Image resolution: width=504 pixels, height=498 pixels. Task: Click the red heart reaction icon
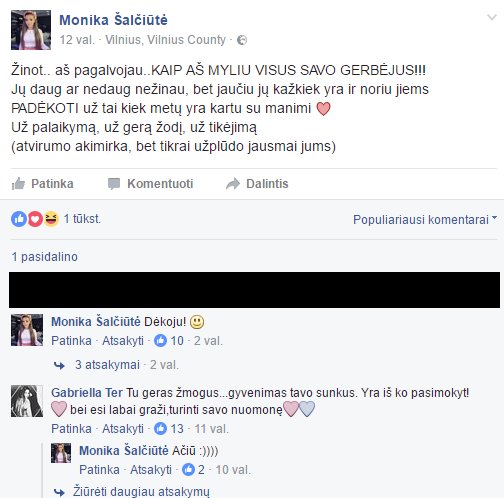pyautogui.click(x=35, y=219)
